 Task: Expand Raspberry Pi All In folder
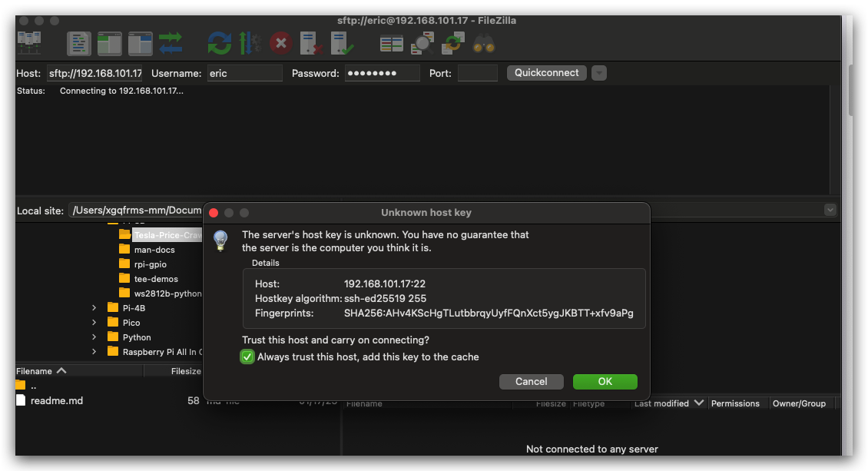pos(94,351)
